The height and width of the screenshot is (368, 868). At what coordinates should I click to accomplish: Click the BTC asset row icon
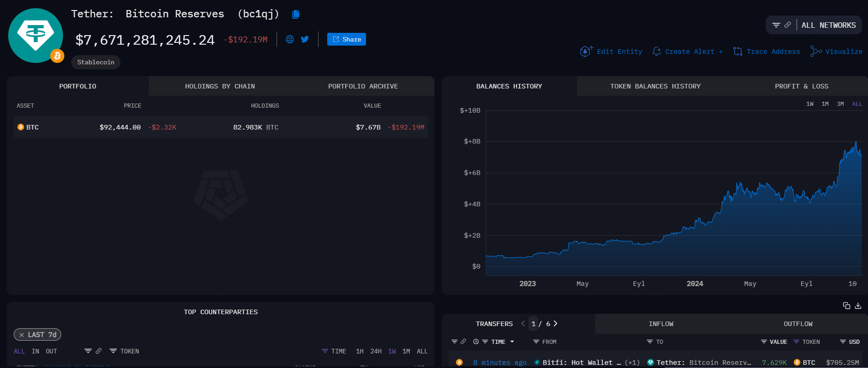coord(21,127)
